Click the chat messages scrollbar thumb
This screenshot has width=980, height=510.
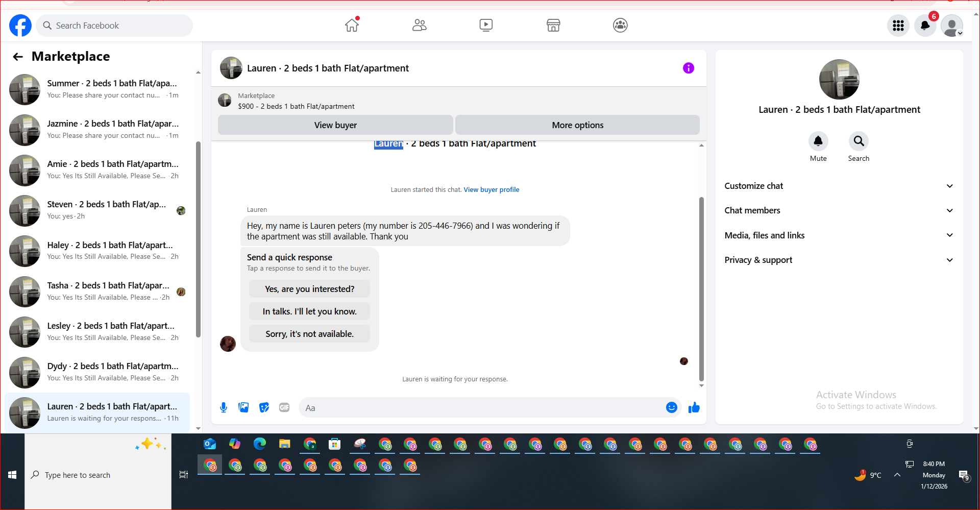pos(701,289)
